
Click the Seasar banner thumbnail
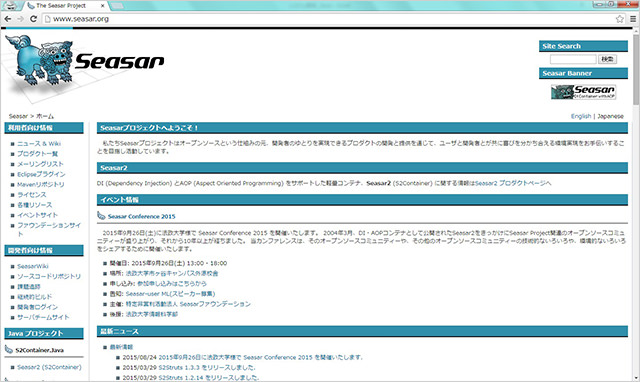click(583, 92)
